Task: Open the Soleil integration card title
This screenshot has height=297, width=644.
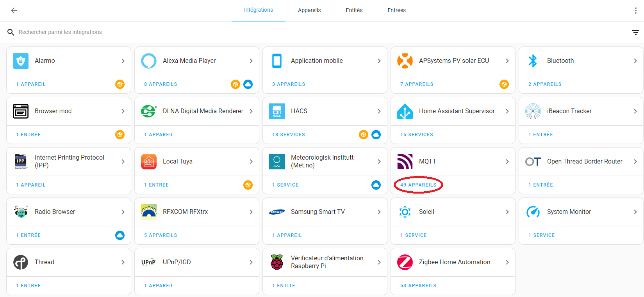Action: (426, 212)
